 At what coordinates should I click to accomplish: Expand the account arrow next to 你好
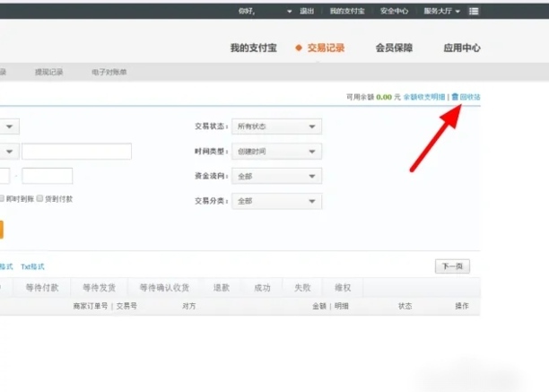[289, 12]
